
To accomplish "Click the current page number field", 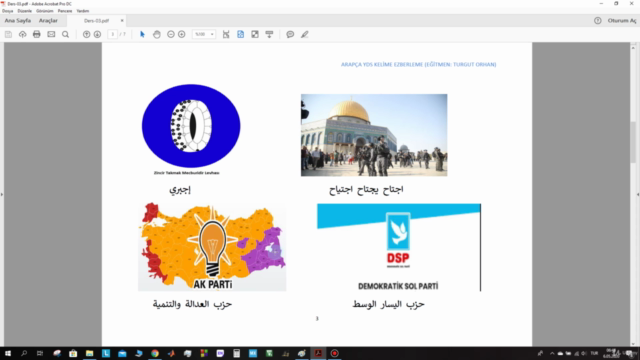I will point(113,34).
